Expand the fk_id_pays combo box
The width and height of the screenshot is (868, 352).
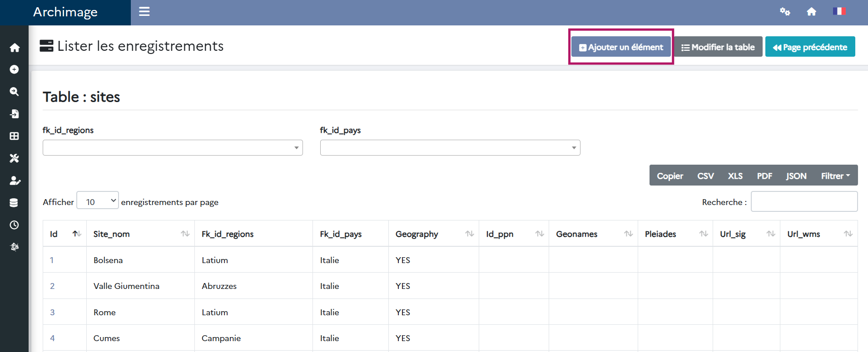click(x=450, y=148)
